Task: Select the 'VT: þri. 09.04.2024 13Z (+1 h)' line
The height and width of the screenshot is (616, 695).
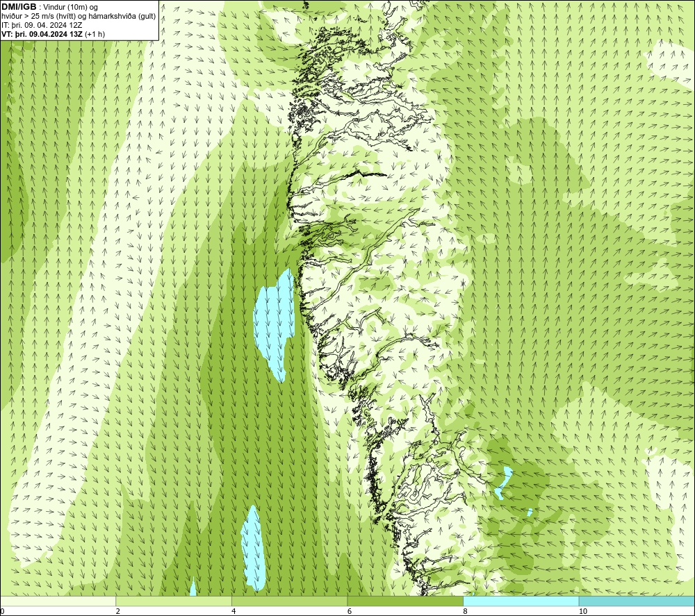Action: pyautogui.click(x=54, y=34)
